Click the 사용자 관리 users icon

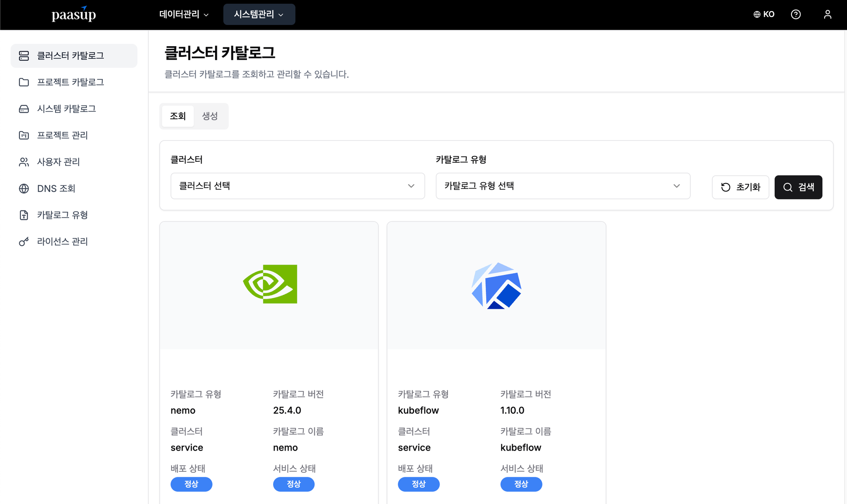pyautogui.click(x=24, y=162)
